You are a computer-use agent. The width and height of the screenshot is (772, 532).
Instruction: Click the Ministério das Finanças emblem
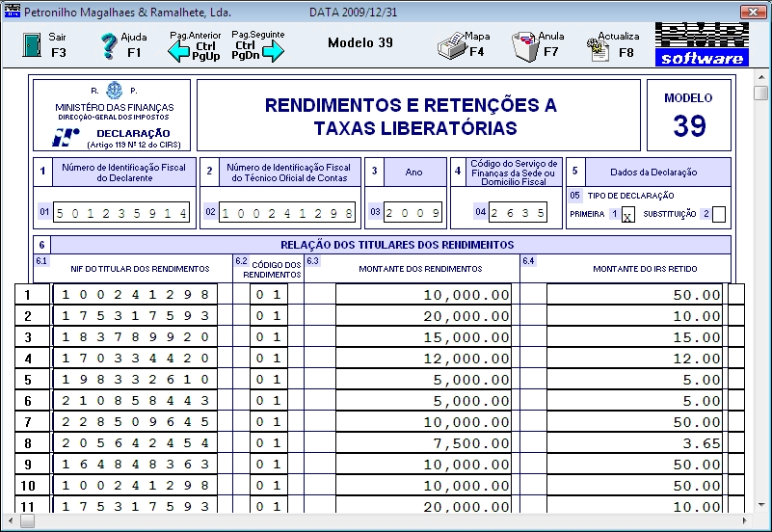pyautogui.click(x=115, y=90)
